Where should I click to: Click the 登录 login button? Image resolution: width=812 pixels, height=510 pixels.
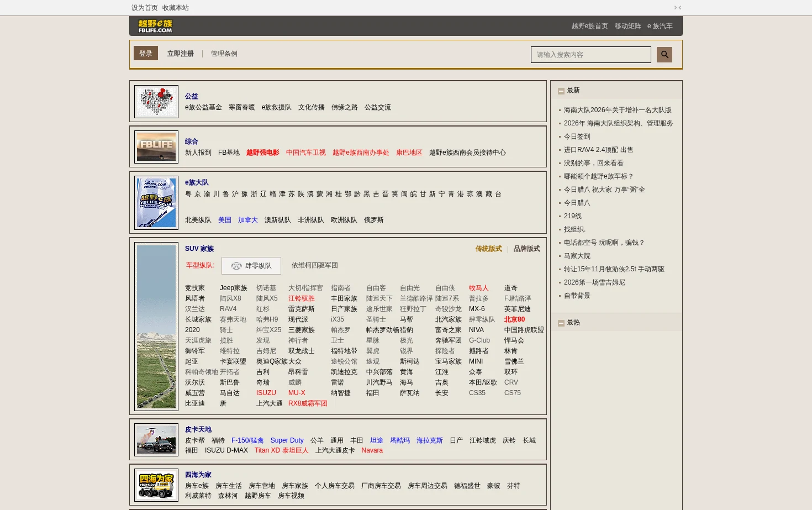click(146, 53)
